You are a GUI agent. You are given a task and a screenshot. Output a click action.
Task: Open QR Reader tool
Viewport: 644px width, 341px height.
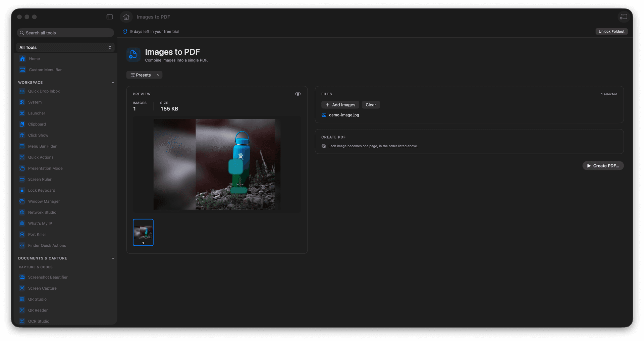[65, 310]
